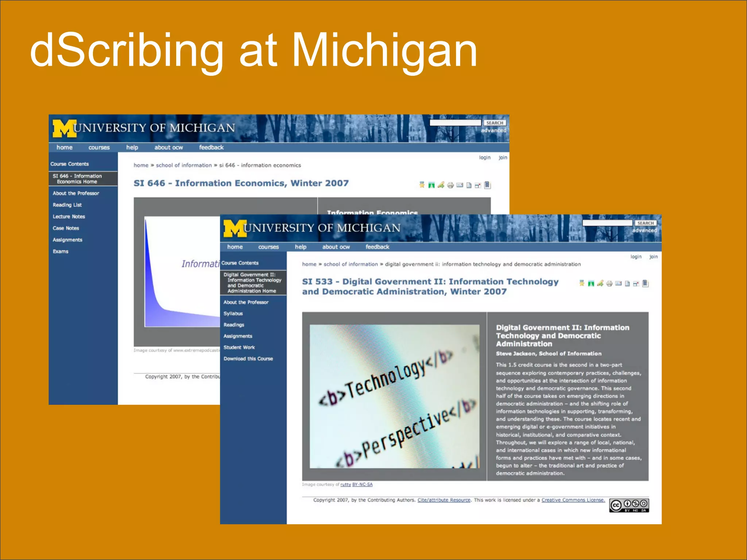
Task: Click Creative Commons BY-NC-SA license badge
Action: pyautogui.click(x=629, y=505)
